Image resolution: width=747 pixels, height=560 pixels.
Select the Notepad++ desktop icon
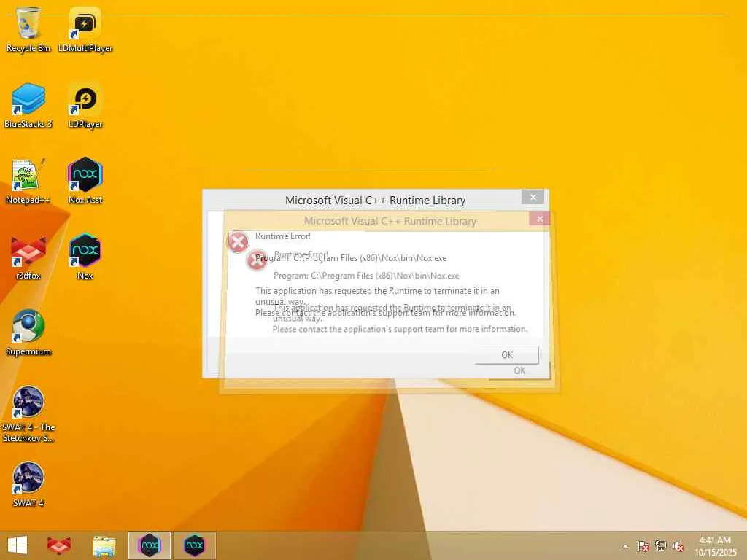pos(28,181)
